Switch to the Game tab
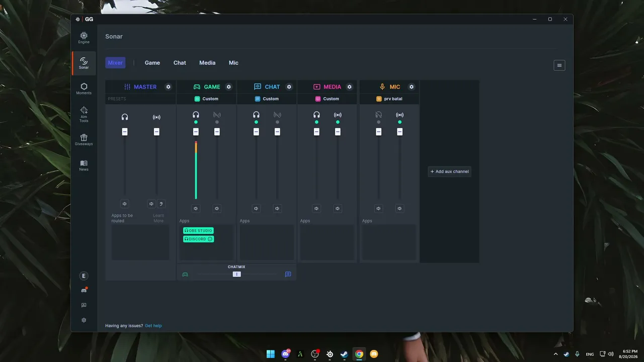This screenshot has width=644, height=362. (152, 63)
